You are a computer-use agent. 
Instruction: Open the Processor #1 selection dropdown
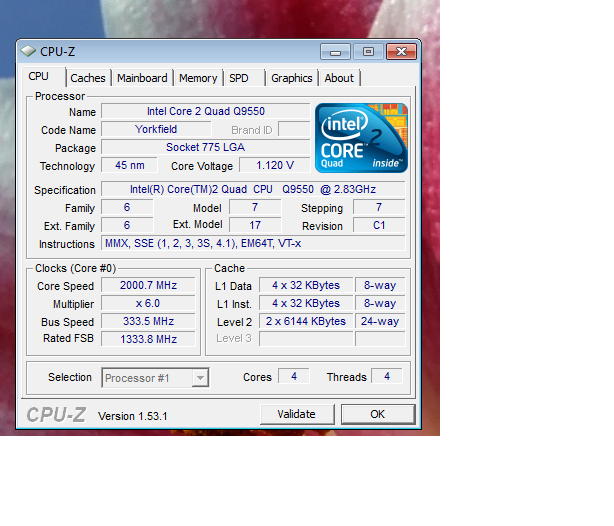(x=155, y=378)
